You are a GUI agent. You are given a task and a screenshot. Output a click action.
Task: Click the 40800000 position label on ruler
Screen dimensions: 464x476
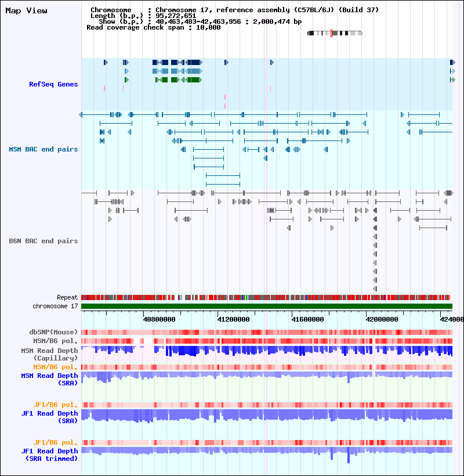tap(159, 319)
